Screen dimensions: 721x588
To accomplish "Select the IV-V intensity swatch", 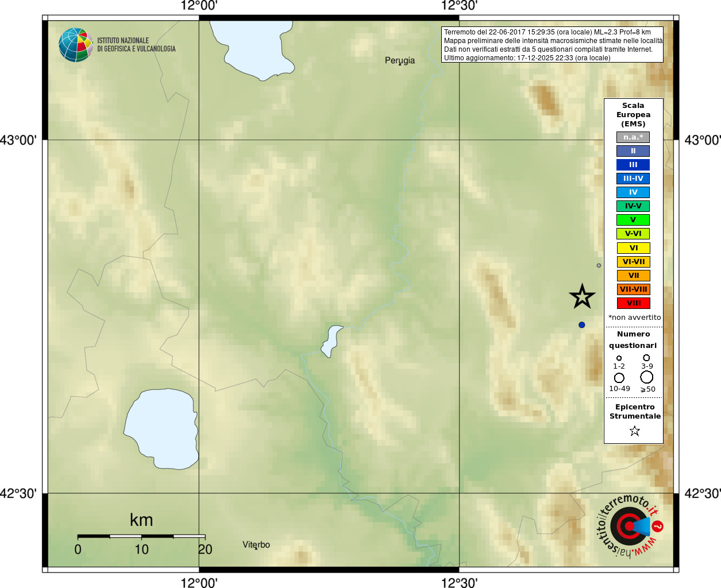I will coord(633,206).
